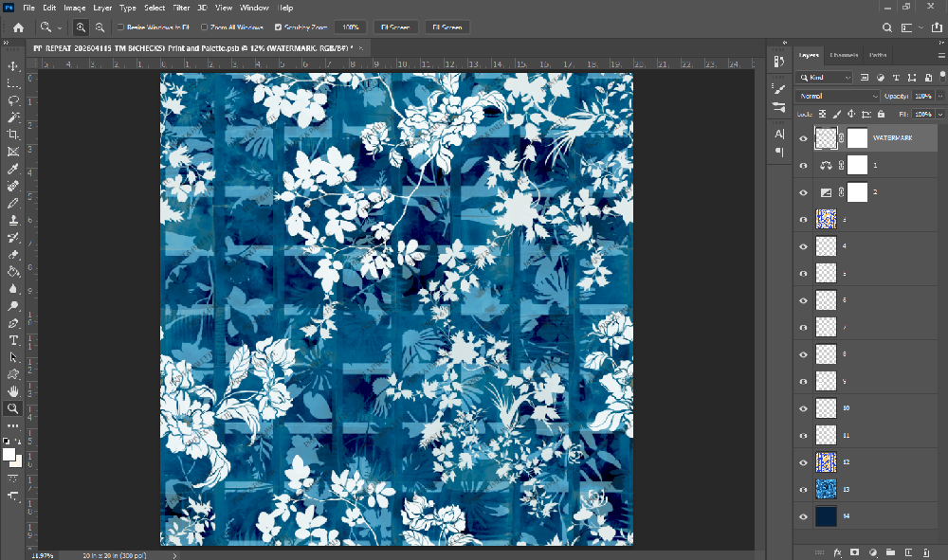Select the Pen tool
Screen dimensions: 948x560
coord(12,323)
